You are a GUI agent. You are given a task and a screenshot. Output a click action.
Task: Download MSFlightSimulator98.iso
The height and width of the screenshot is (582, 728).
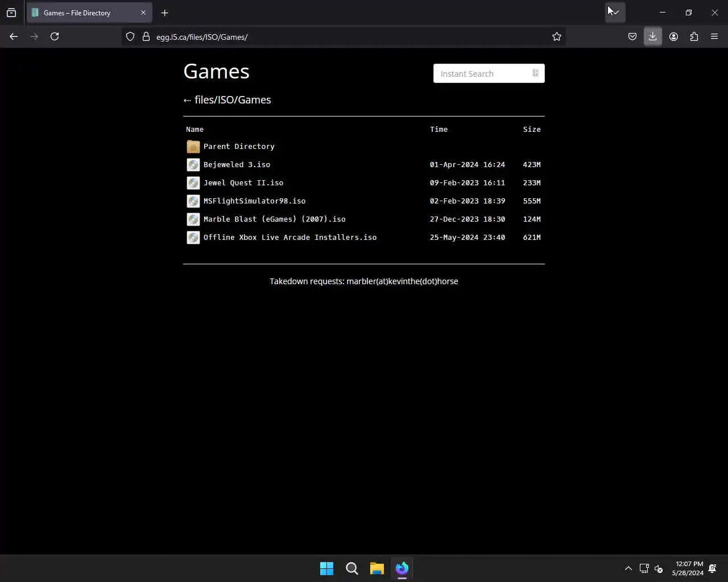[254, 201]
